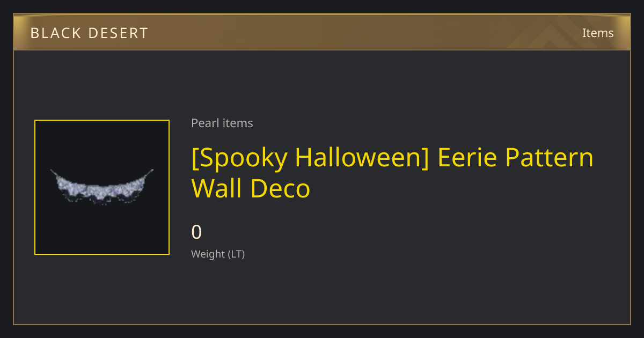Click the left tip of the garland
644x338 pixels.
coord(52,171)
